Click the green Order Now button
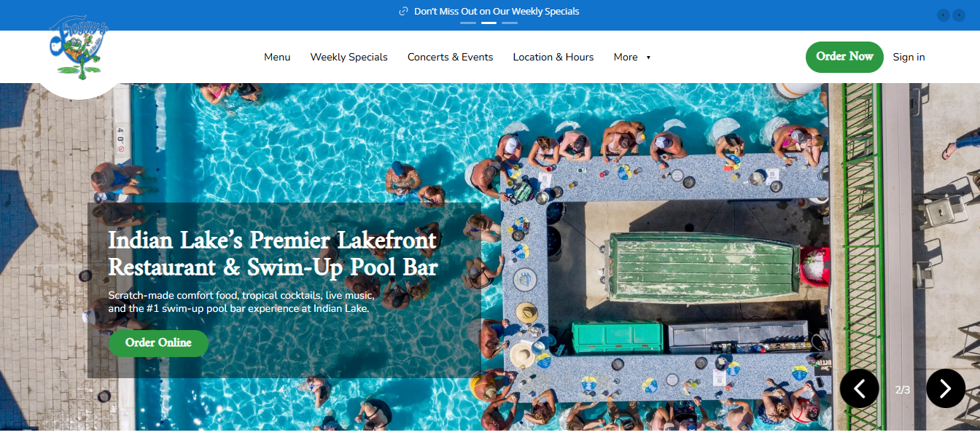The width and height of the screenshot is (980, 435). click(844, 57)
